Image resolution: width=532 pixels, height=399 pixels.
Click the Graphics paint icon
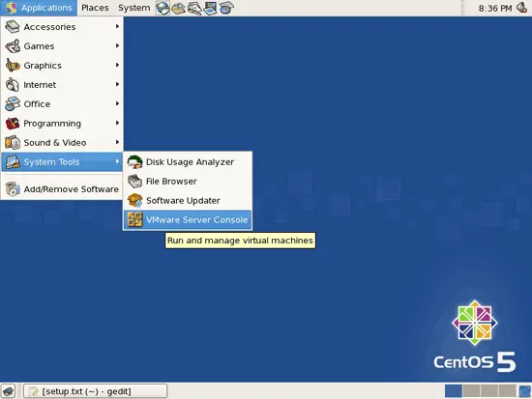coord(13,66)
